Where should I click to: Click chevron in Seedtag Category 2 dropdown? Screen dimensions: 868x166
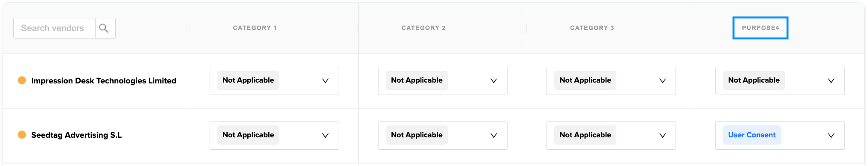[x=494, y=136]
